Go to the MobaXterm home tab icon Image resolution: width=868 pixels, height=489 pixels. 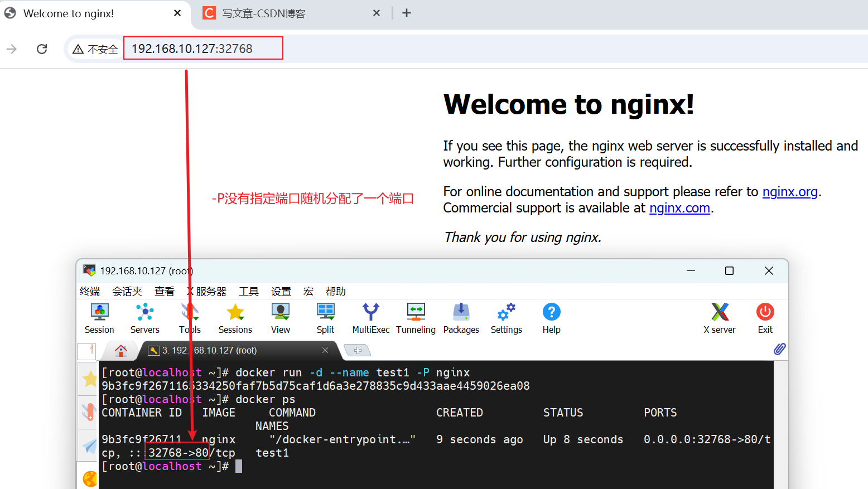[121, 350]
